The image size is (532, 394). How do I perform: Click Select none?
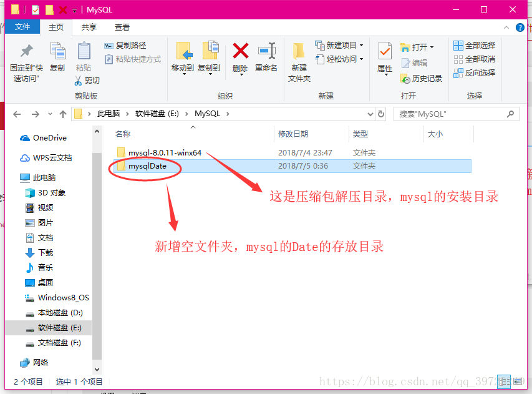[475, 59]
